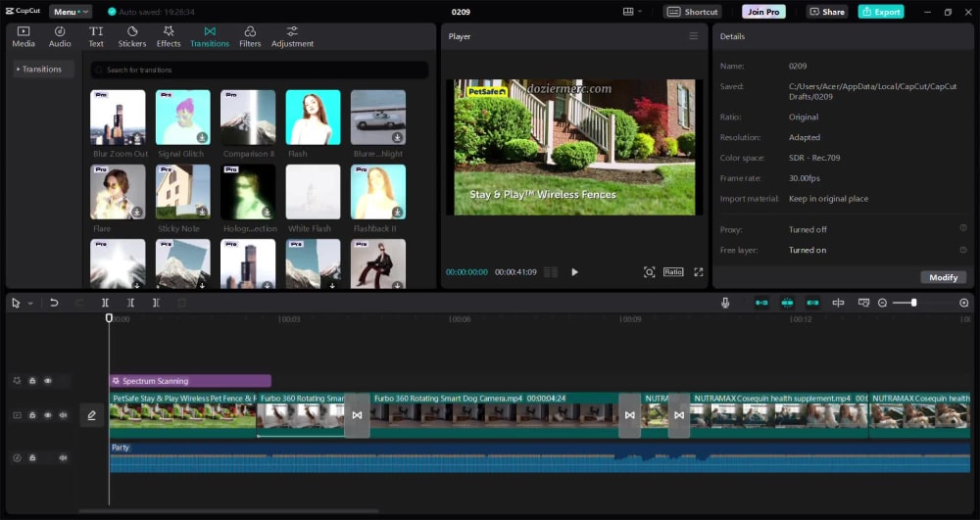Click the player zoom-to-fit scan icon
The width and height of the screenshot is (980, 520).
[650, 272]
